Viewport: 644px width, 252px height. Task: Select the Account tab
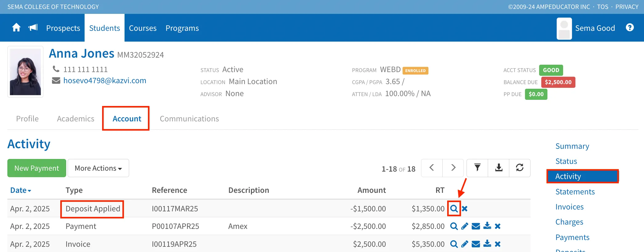click(x=127, y=119)
